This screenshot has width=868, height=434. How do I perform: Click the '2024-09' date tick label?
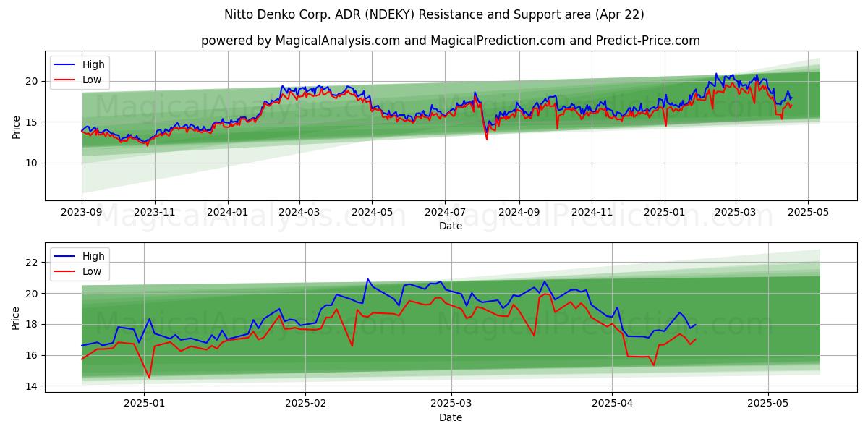(x=519, y=212)
